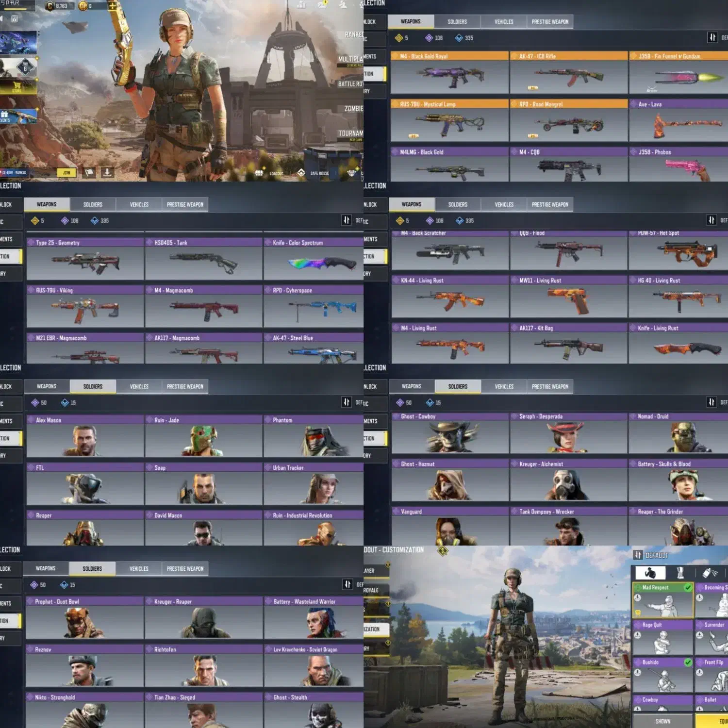This screenshot has height=728, width=728.
Task: Choose the Urban Tracker soldier card
Action: (314, 484)
